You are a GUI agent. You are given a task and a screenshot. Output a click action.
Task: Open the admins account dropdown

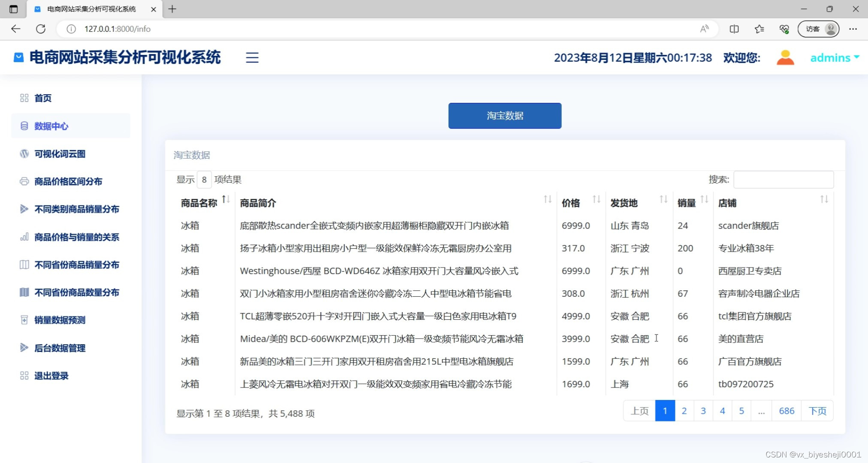pos(832,57)
